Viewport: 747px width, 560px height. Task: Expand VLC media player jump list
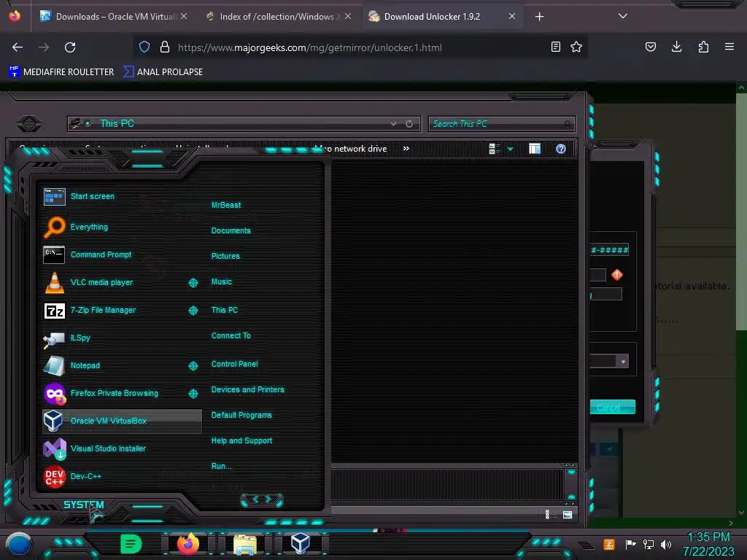point(193,283)
